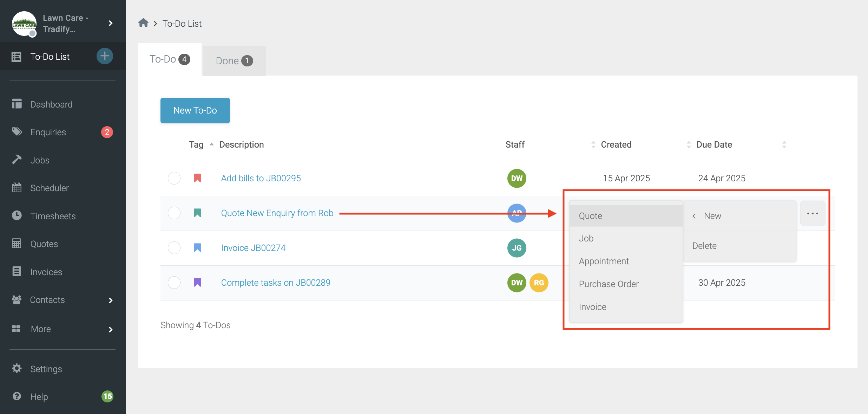
Task: Choose Invoice from the New submenu
Action: tap(626, 307)
